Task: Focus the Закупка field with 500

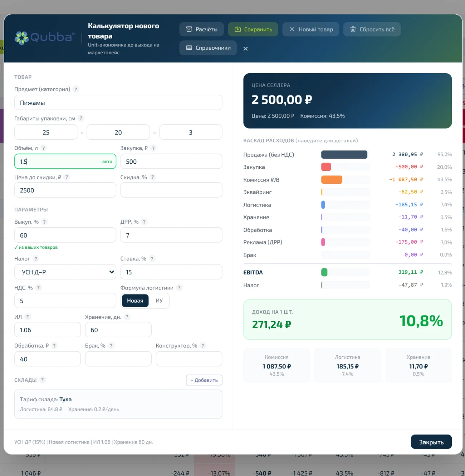Action: click(x=171, y=162)
